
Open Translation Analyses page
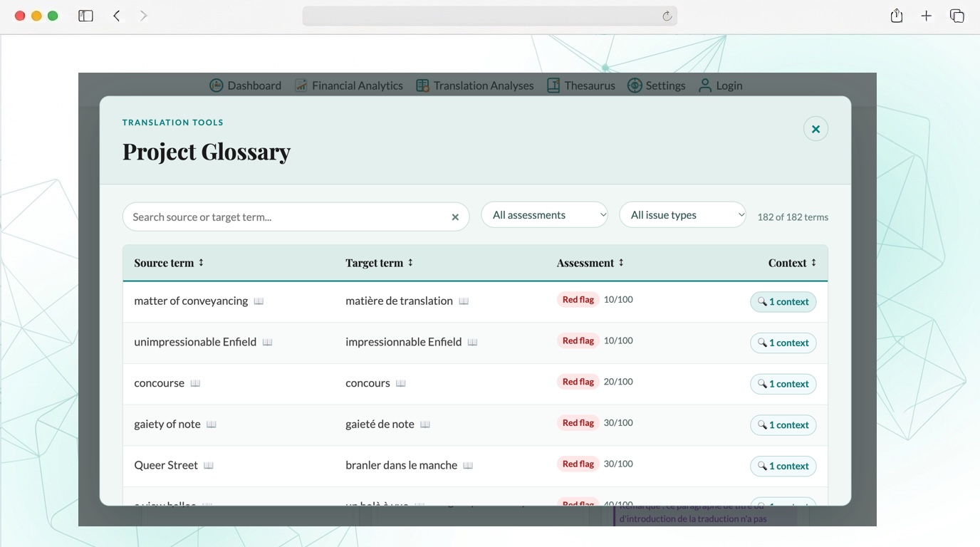tap(474, 85)
